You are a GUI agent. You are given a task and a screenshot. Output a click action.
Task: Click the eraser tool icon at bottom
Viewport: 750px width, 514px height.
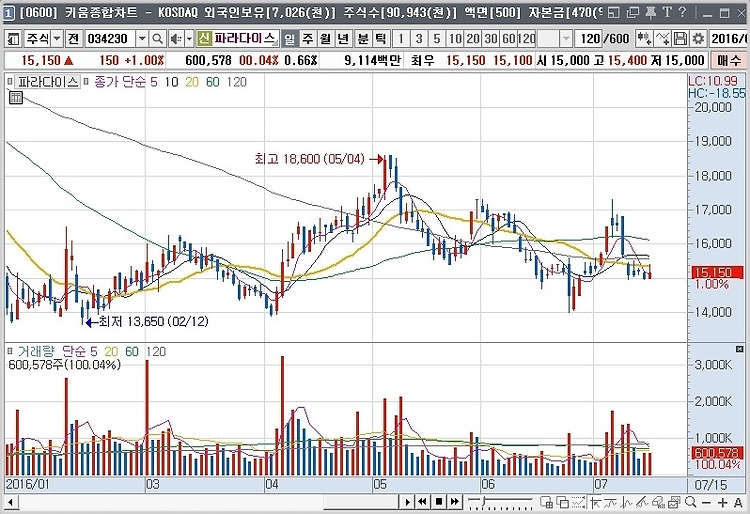click(x=658, y=502)
